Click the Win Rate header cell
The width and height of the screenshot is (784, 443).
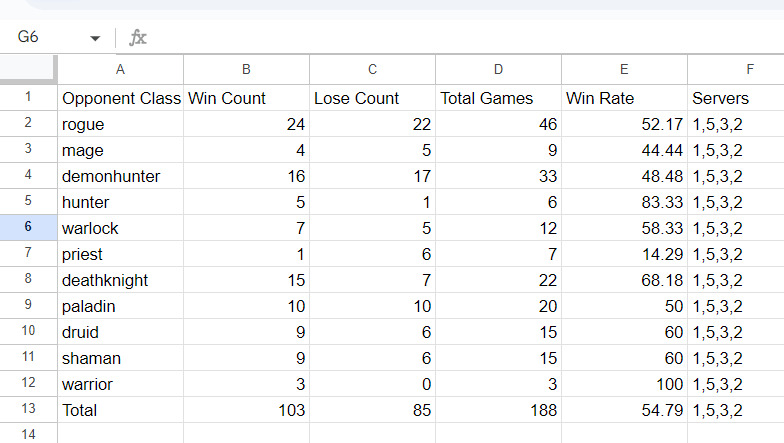point(624,98)
